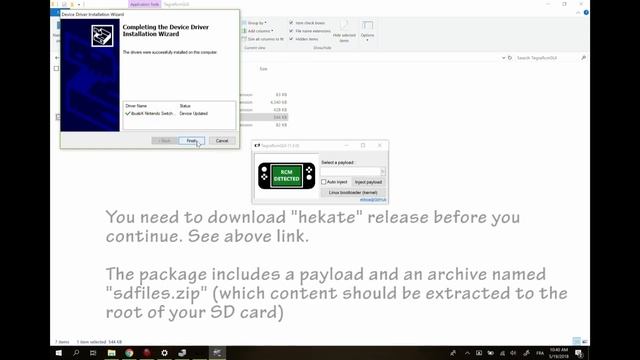Screen dimensions: 640x360
Task: Open the Add columns dropdown
Action: tap(258, 31)
